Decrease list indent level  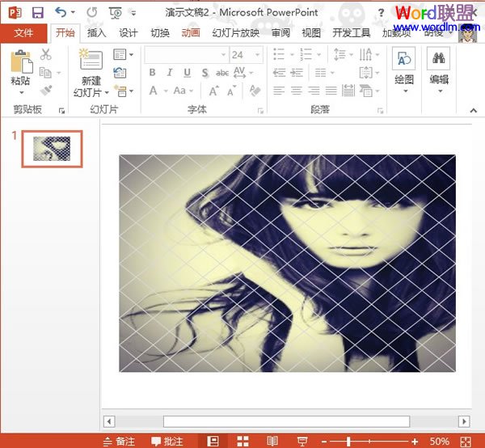tap(279, 73)
